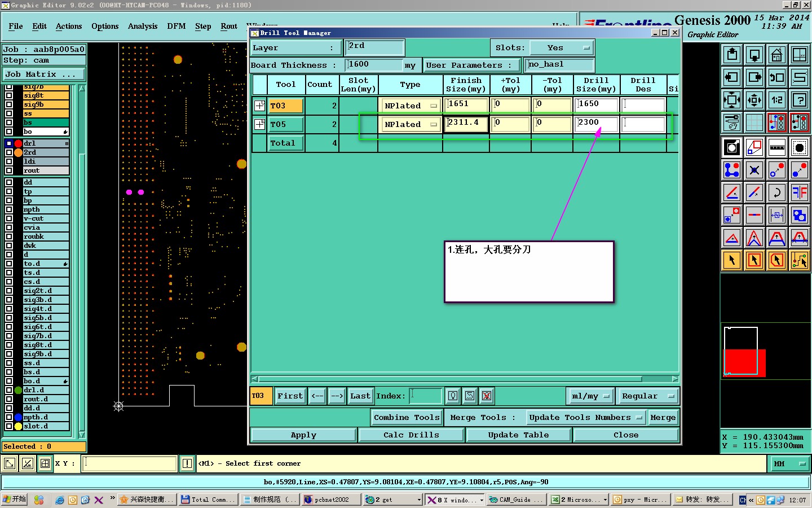812x508 pixels.
Task: Open the Regular mode dropdown
Action: [647, 396]
